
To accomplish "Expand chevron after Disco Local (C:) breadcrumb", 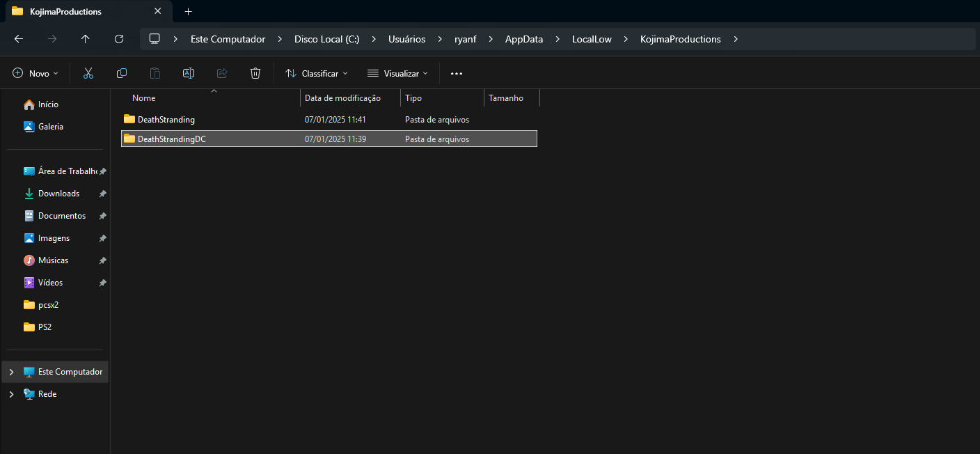I will pyautogui.click(x=374, y=39).
